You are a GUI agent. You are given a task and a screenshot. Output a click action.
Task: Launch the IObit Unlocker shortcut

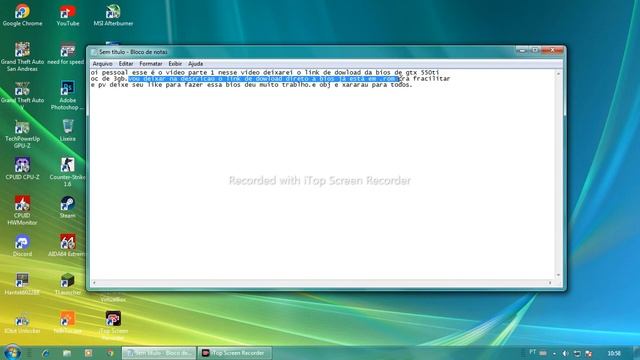(22, 322)
